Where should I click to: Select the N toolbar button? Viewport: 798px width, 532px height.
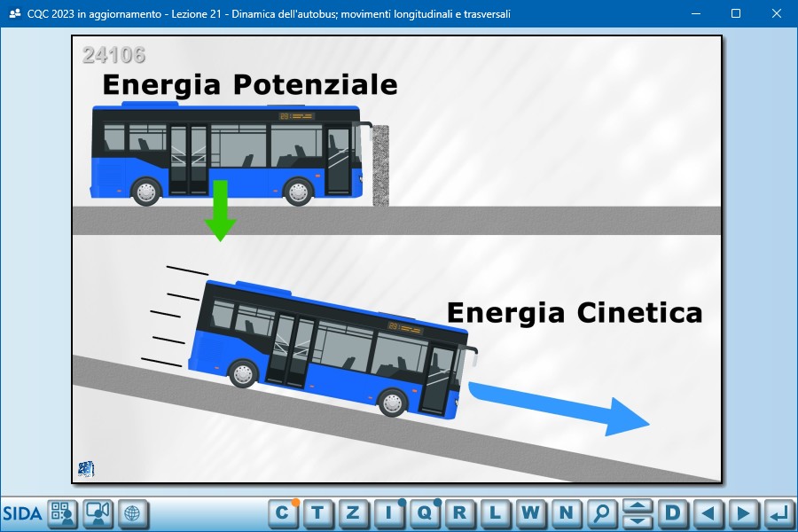pyautogui.click(x=566, y=512)
